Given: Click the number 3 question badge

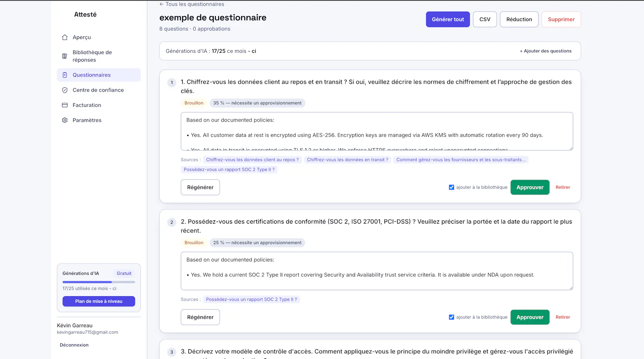Looking at the screenshot, I should click(172, 352).
